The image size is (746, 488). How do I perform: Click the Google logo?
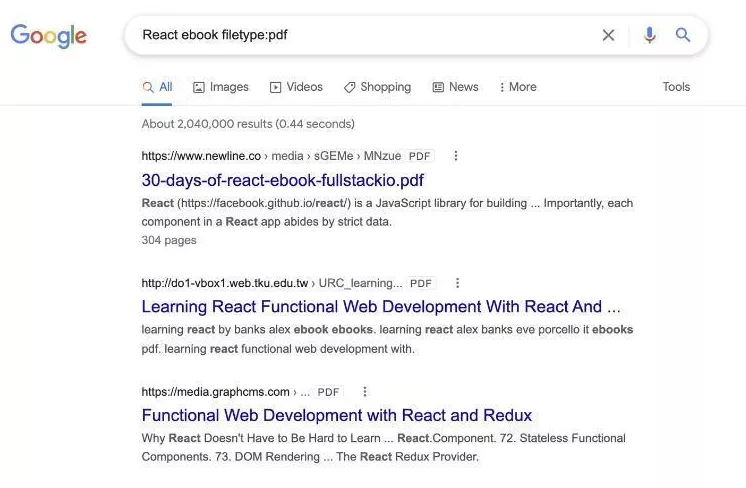click(48, 36)
